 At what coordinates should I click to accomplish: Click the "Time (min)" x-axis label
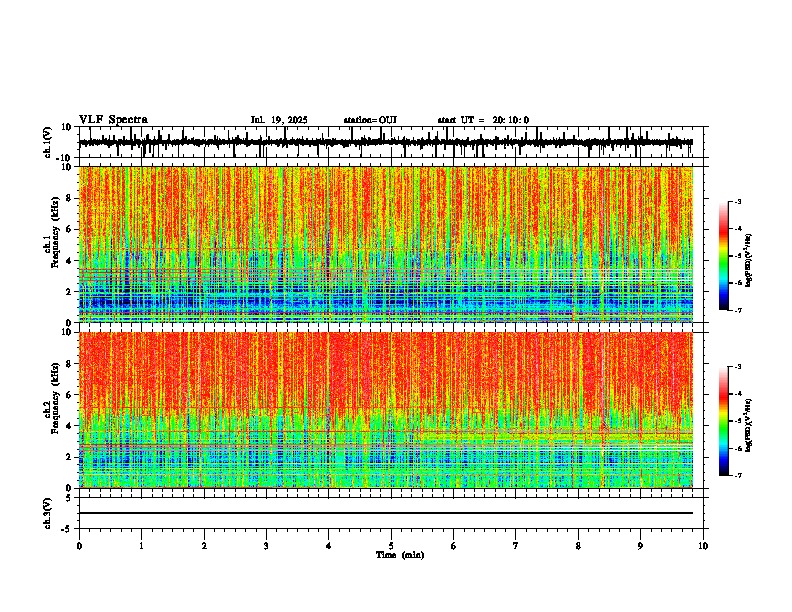(400, 555)
